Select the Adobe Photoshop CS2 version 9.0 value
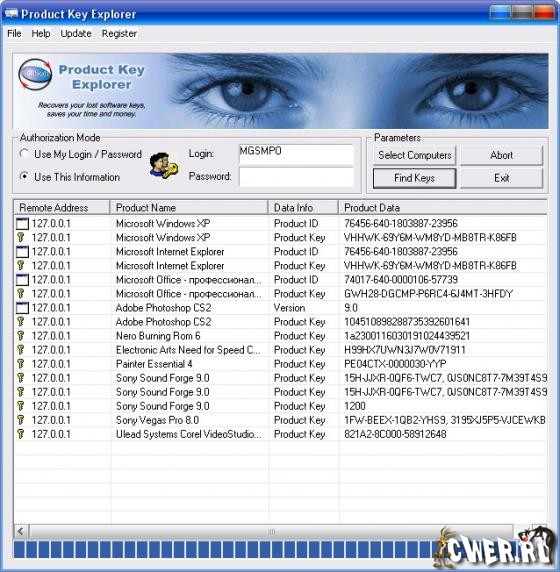560x572 pixels. [x=351, y=308]
